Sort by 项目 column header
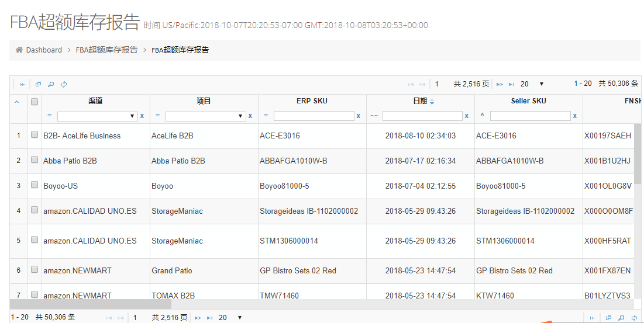Screen dimensions: 644x323 click(204, 101)
